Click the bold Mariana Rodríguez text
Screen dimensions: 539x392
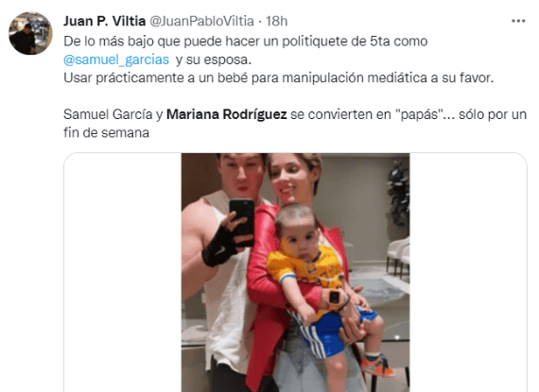[x=227, y=114]
